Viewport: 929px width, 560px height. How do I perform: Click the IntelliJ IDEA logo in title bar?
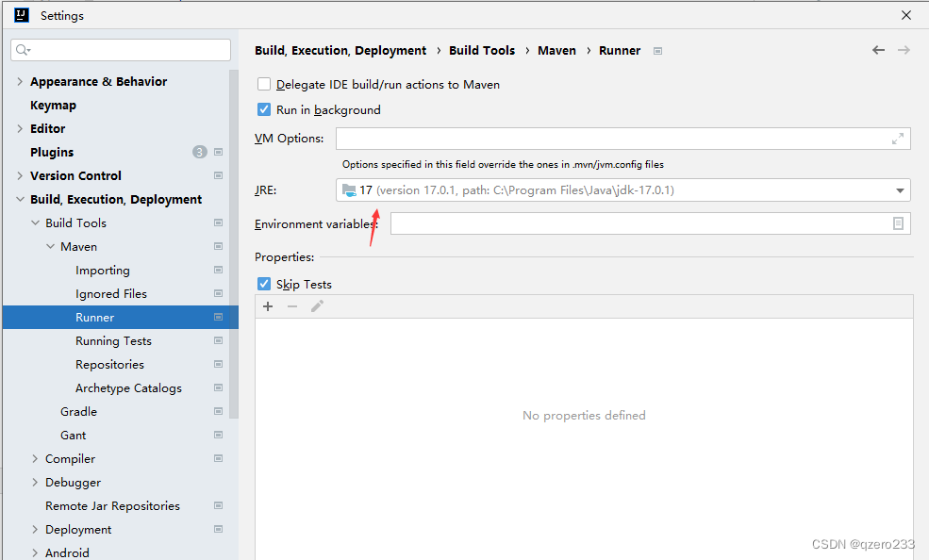[x=22, y=15]
